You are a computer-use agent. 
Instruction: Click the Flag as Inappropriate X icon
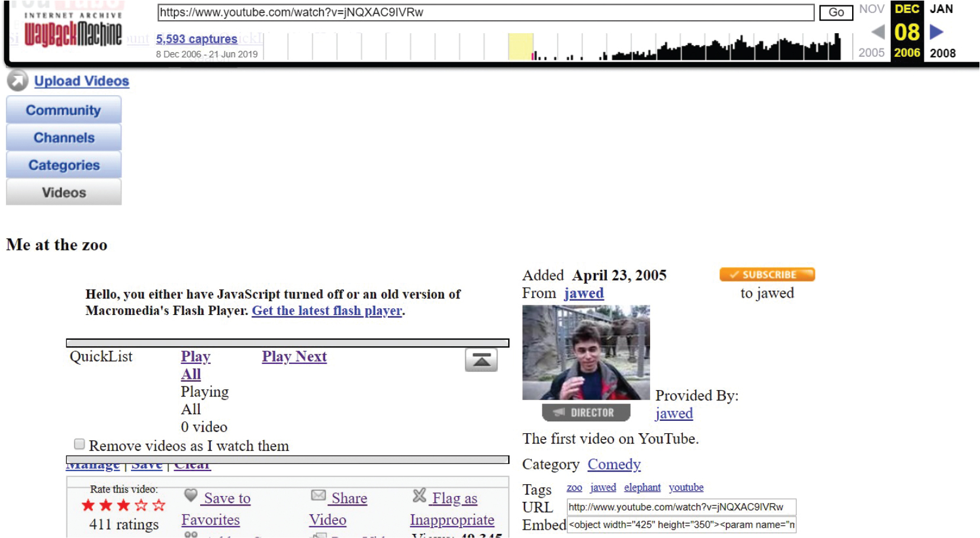coord(419,495)
